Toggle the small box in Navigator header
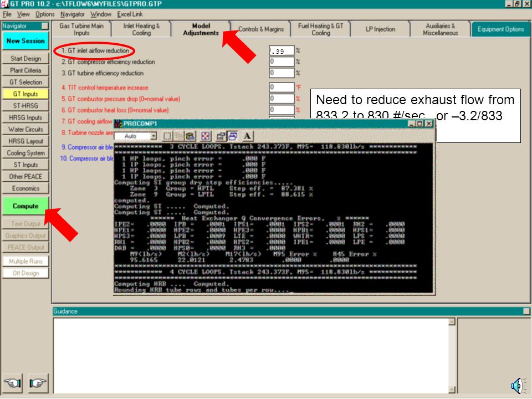The image size is (532, 399). 45,26
